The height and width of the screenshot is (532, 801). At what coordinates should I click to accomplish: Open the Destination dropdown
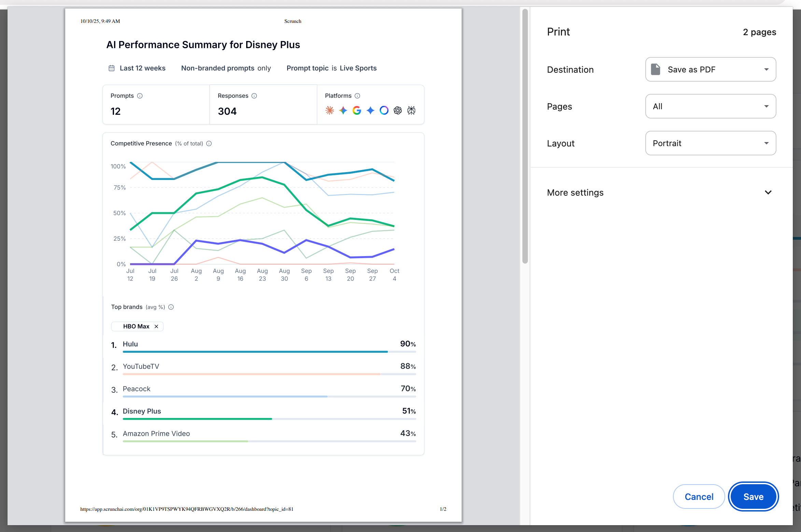710,69
